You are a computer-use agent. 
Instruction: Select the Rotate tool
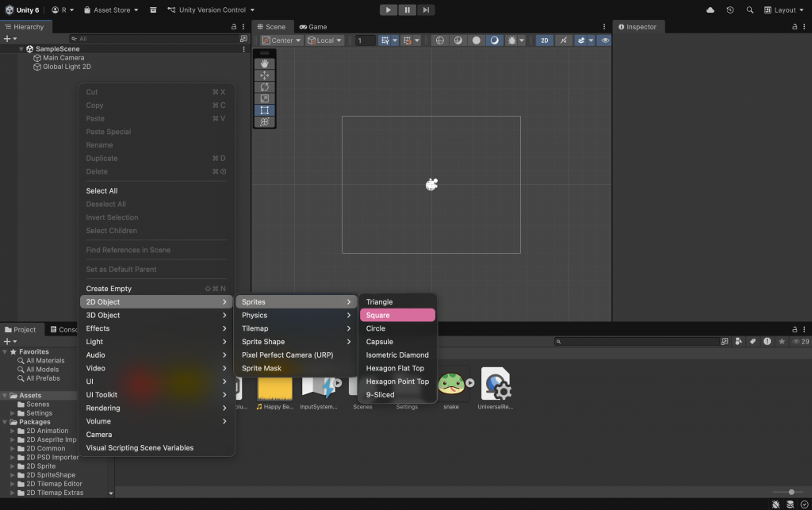(264, 87)
